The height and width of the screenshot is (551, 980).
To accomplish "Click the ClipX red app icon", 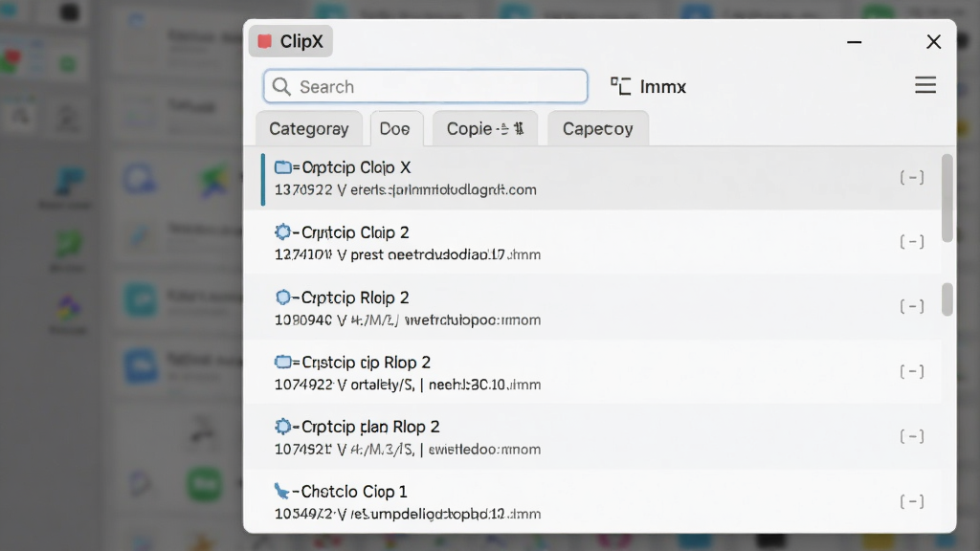I will click(x=264, y=41).
